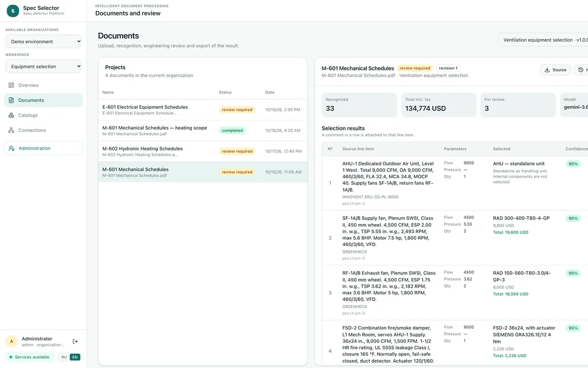Click the Status column header in Projects
This screenshot has width=588, height=368.
pyautogui.click(x=225, y=93)
